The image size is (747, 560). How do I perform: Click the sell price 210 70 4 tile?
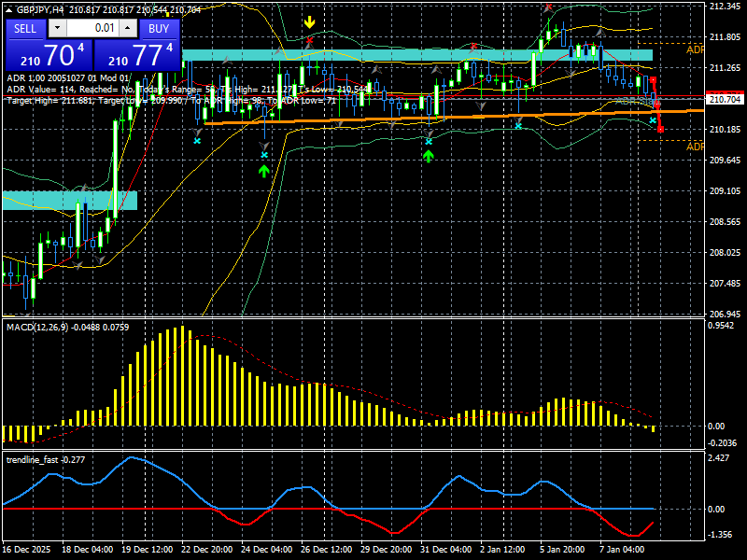pos(50,55)
